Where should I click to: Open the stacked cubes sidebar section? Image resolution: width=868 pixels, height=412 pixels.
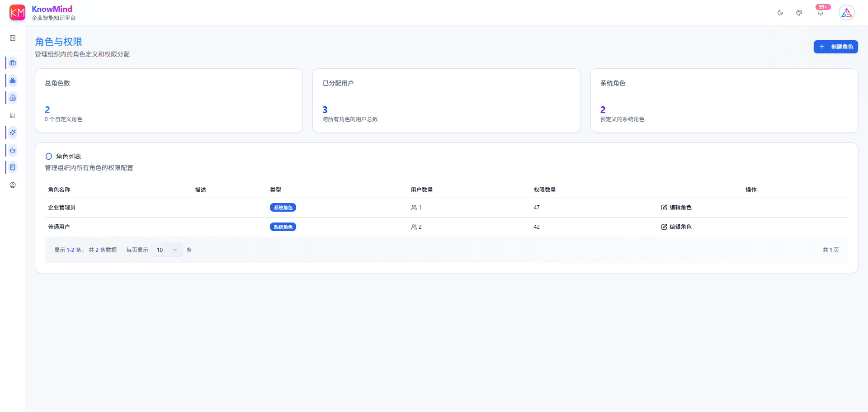(13, 81)
